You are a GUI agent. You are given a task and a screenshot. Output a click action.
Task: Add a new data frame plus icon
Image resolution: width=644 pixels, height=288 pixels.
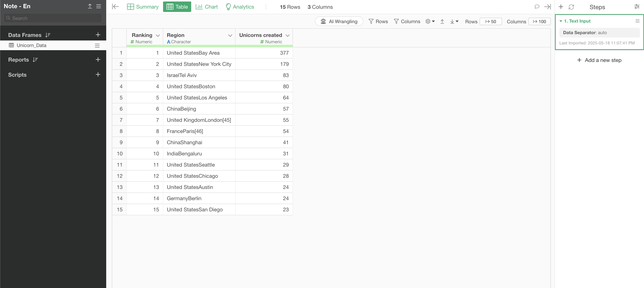point(98,35)
